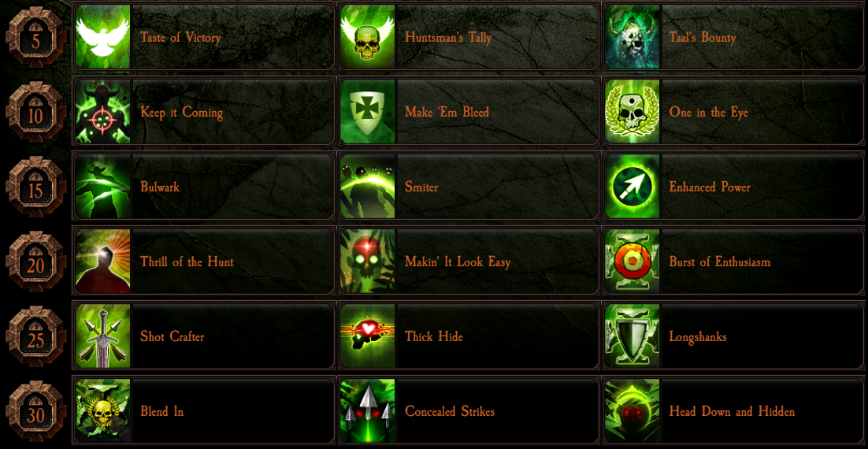This screenshot has width=868, height=449.
Task: Choose the horned skull Taal's Bounty icon
Action: pos(632,37)
